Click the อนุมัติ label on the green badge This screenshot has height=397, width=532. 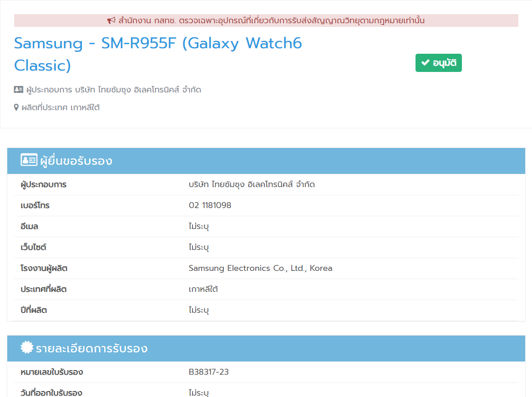point(445,63)
